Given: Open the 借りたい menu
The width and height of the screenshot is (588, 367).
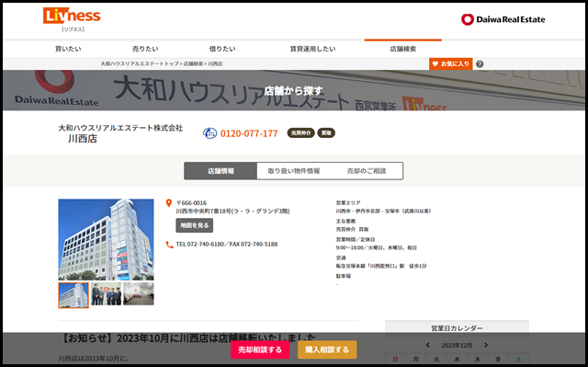Looking at the screenshot, I should coord(222,49).
